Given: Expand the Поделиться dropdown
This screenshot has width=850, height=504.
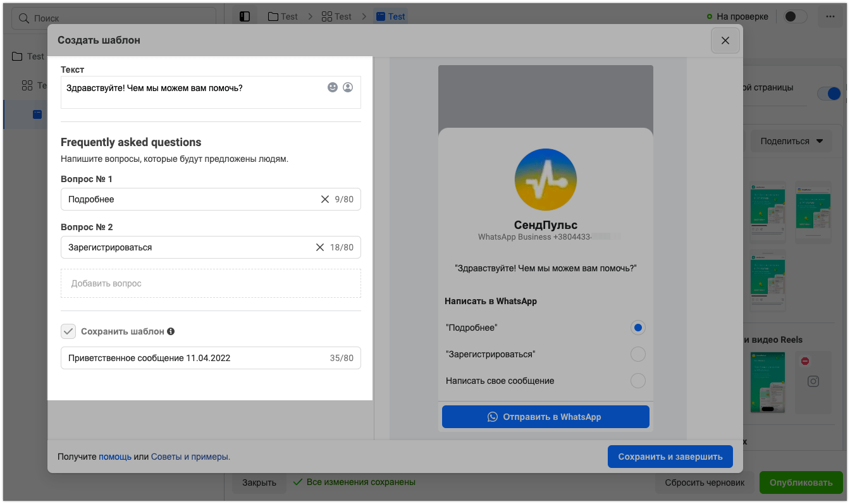Looking at the screenshot, I should (791, 141).
